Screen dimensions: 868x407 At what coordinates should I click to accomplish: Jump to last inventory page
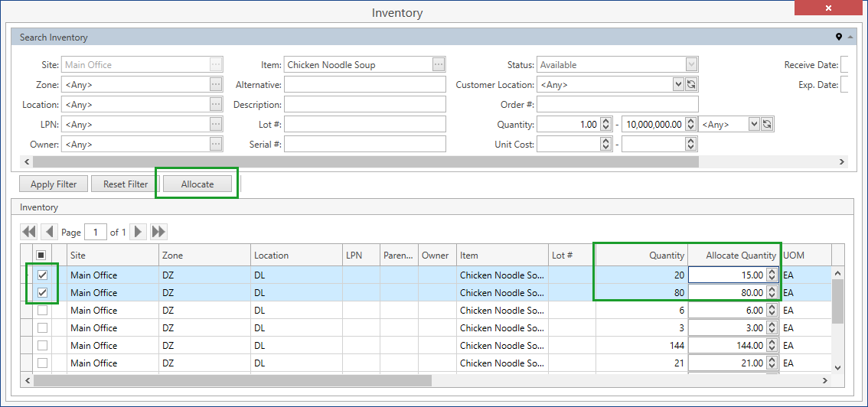[x=159, y=232]
